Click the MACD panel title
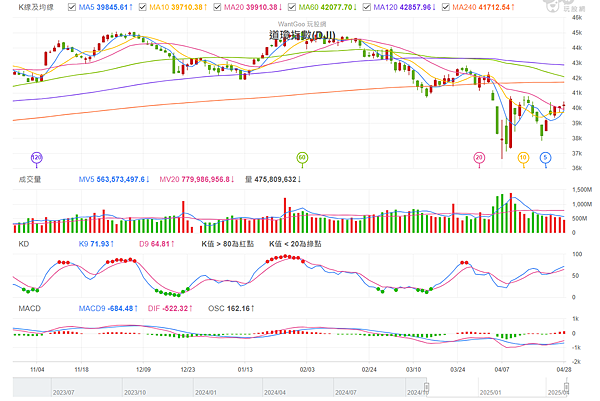This screenshot has height=401, width=600. (x=29, y=308)
